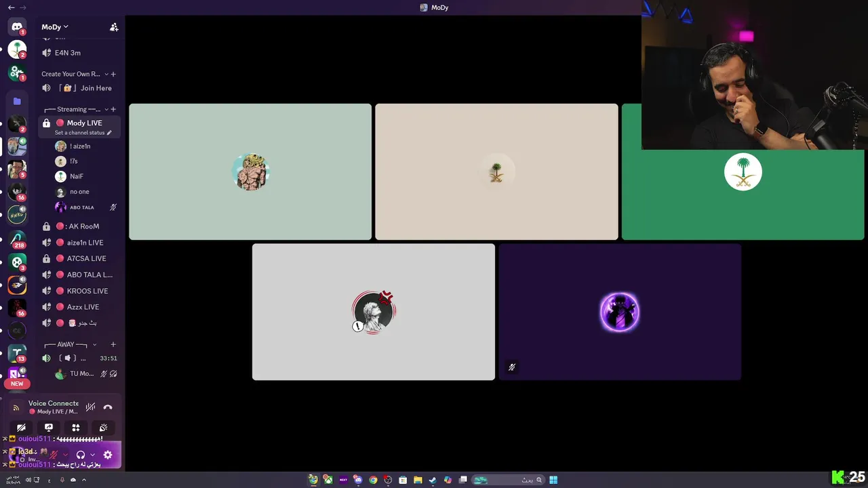Image resolution: width=868 pixels, height=488 pixels.
Task: Join the Join Here voice channel
Action: (79, 88)
